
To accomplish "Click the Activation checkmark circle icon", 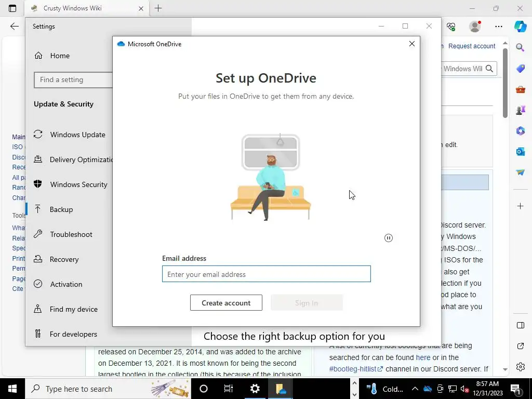I will (x=38, y=284).
